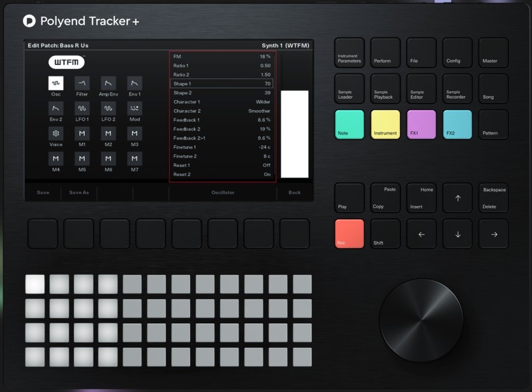Select the M2 macro icon
Image resolution: width=532 pixels, height=392 pixels.
point(108,133)
